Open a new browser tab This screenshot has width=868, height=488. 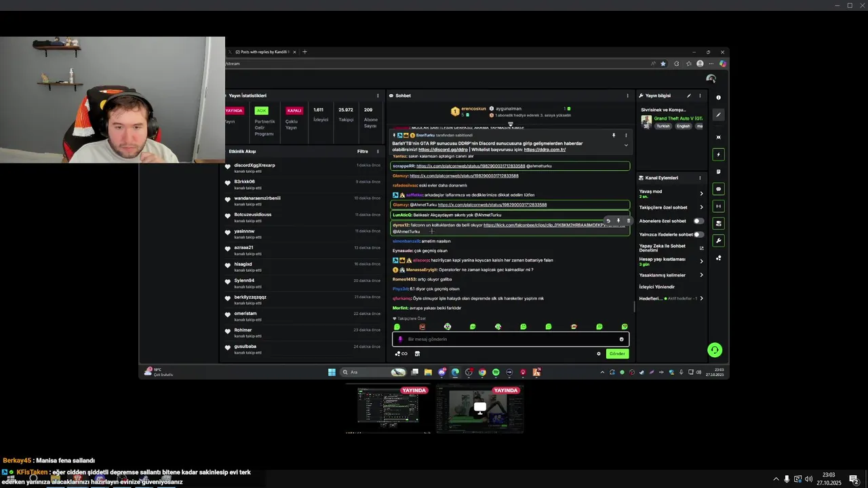point(304,52)
